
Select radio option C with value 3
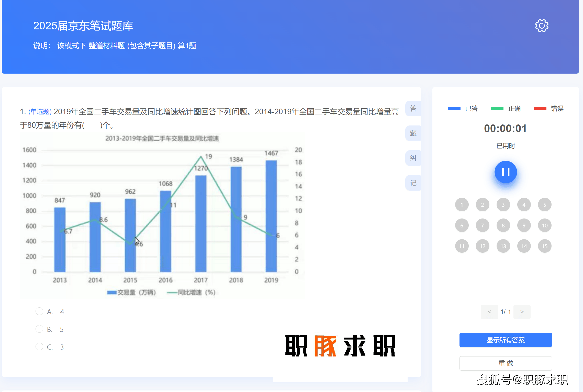pos(39,347)
